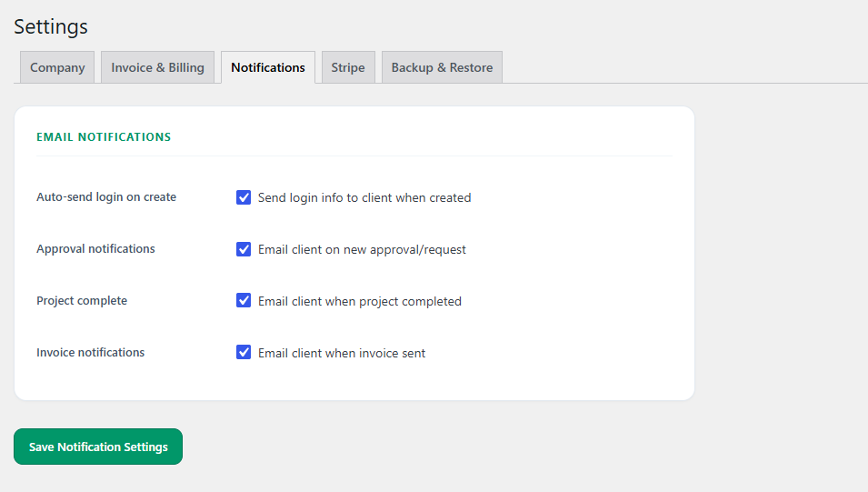Click the EMAIL NOTIFICATIONS section heading
Viewport: 868px width, 492px height.
[x=104, y=136]
